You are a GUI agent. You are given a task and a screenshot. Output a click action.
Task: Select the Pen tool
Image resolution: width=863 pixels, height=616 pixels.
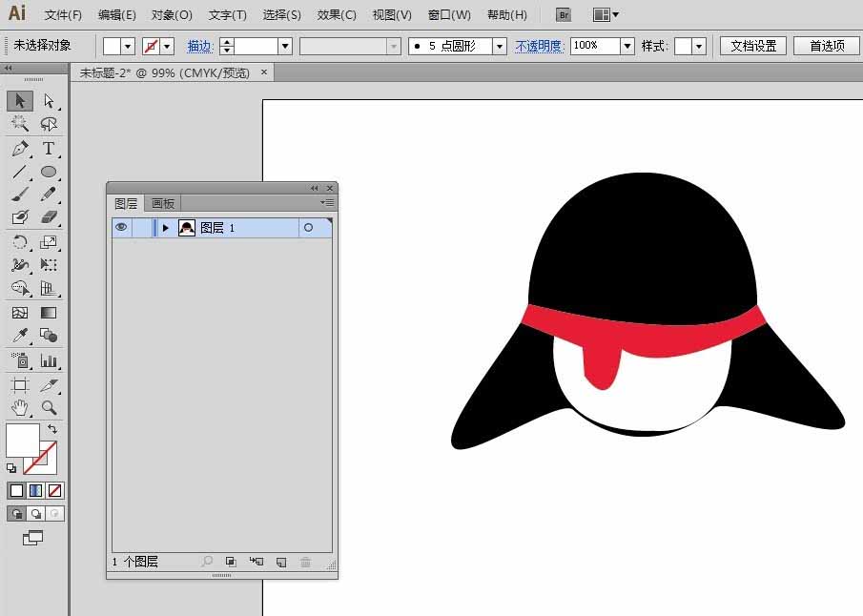20,149
